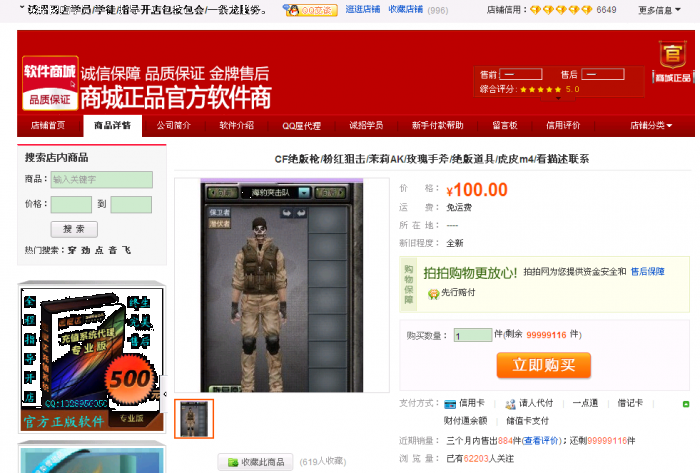Click the green icon right of payment methods

point(686,404)
